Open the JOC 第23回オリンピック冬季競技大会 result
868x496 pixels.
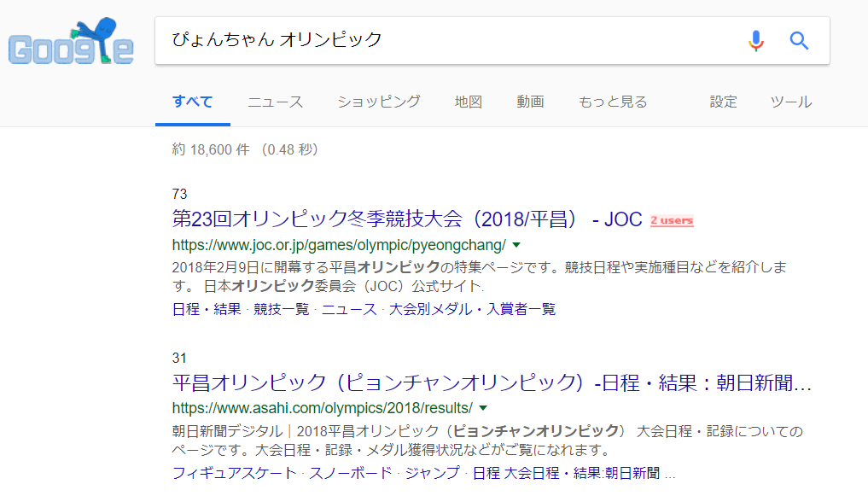(407, 219)
